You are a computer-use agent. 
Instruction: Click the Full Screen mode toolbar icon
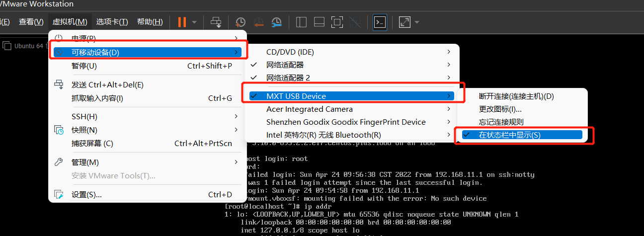(337, 22)
